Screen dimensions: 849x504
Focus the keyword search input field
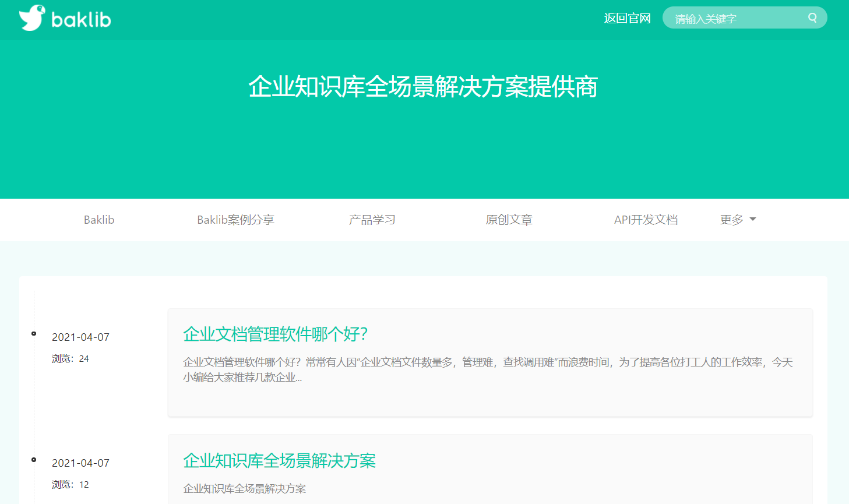click(x=745, y=18)
